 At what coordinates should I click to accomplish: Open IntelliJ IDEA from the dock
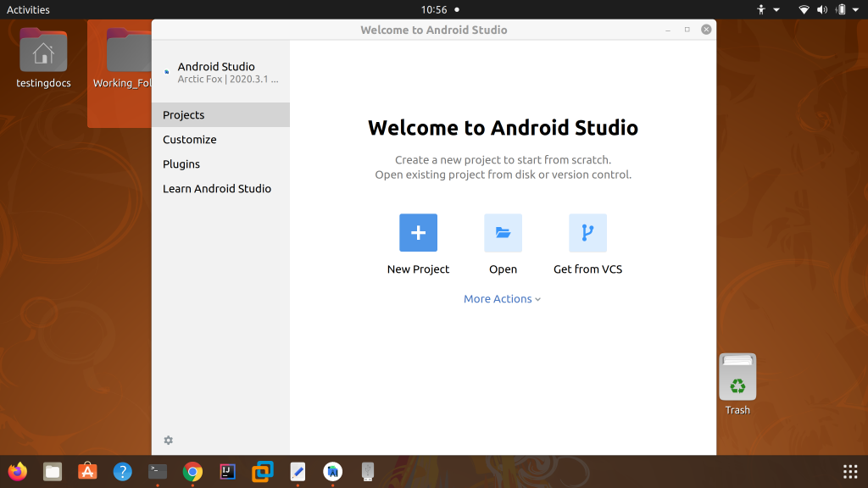click(227, 472)
